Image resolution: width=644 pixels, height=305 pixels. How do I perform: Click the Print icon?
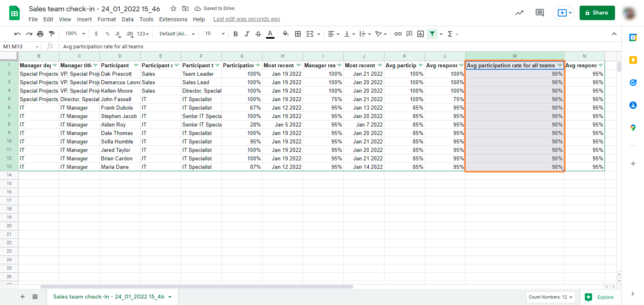pos(40,34)
